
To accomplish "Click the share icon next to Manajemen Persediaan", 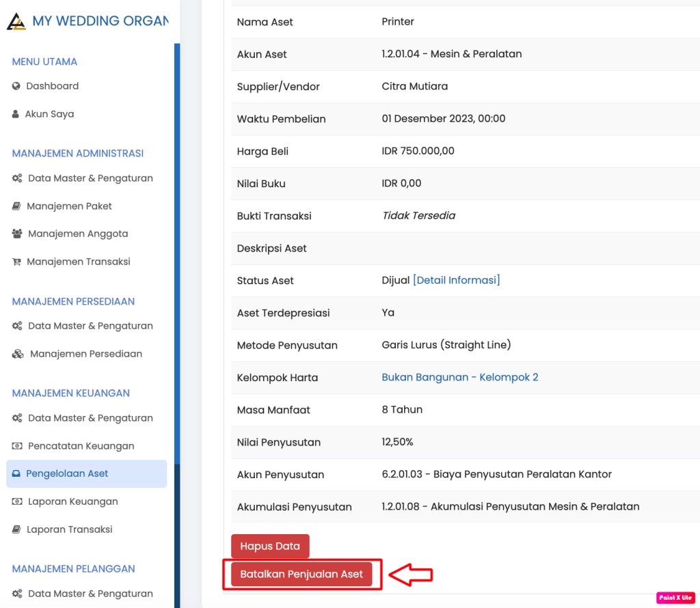I will [x=17, y=354].
